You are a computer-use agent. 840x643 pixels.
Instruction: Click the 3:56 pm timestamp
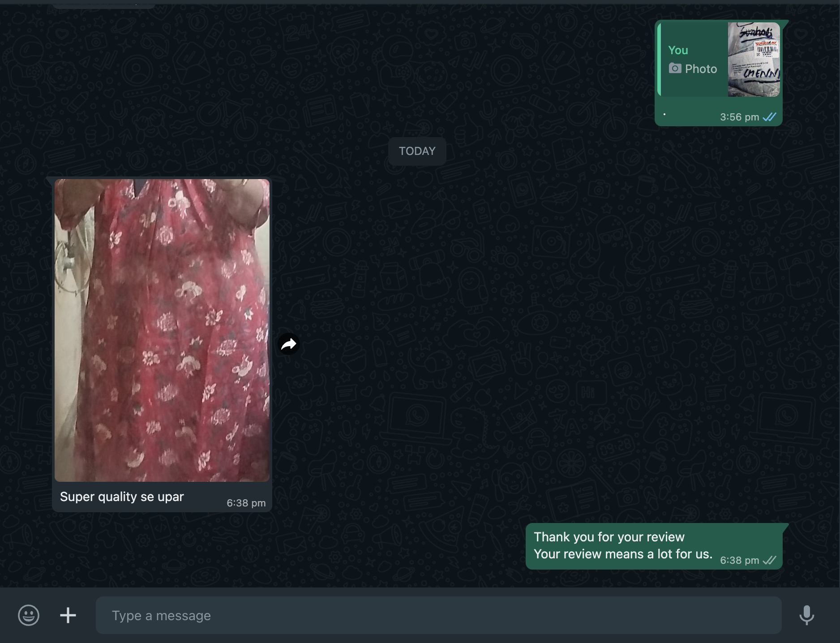739,117
